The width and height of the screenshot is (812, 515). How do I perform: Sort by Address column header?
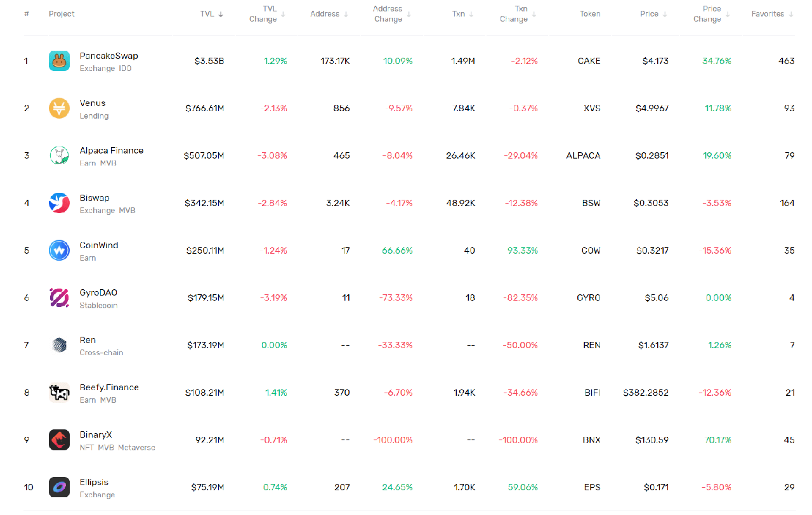(329, 14)
